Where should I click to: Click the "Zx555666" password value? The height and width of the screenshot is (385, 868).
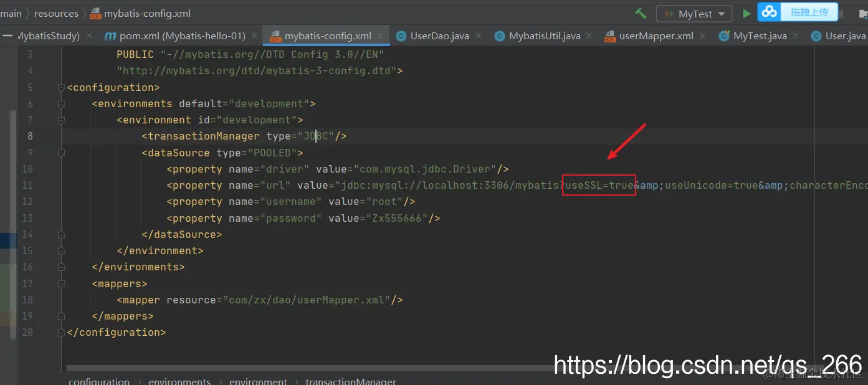[397, 218]
